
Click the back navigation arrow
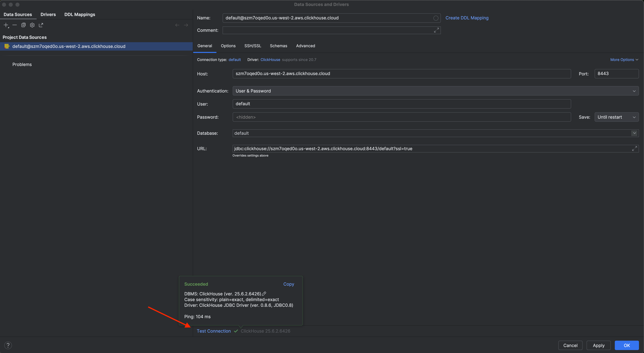pyautogui.click(x=177, y=25)
